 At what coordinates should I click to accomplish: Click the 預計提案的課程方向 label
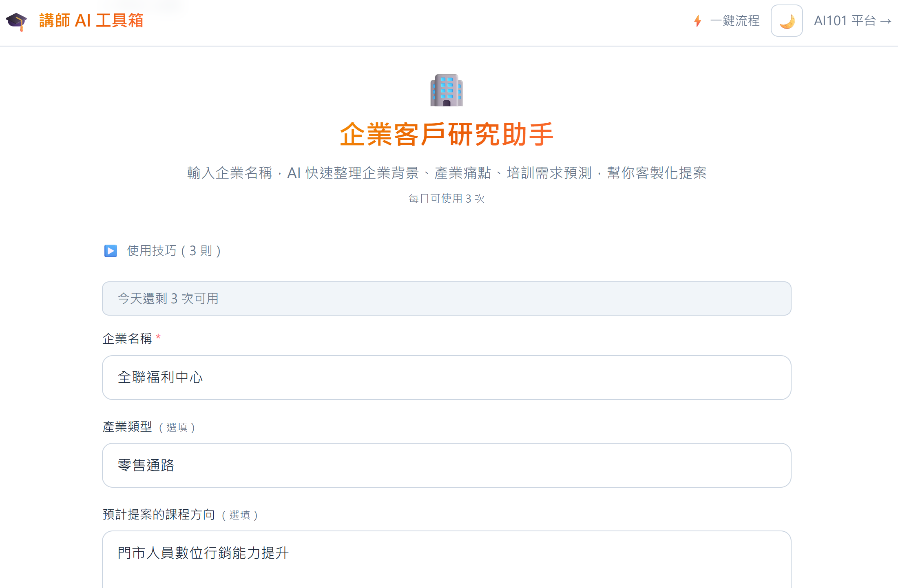pos(159,515)
